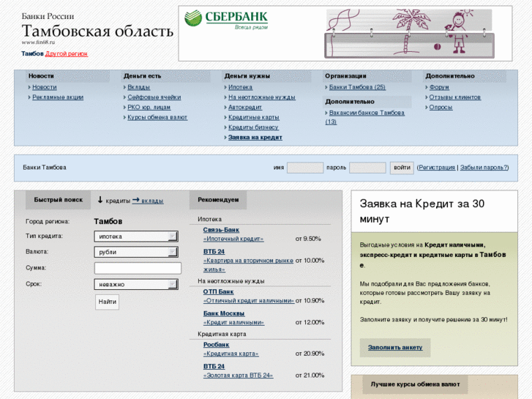Click the «имя» login input field
The image size is (532, 399).
(x=305, y=168)
